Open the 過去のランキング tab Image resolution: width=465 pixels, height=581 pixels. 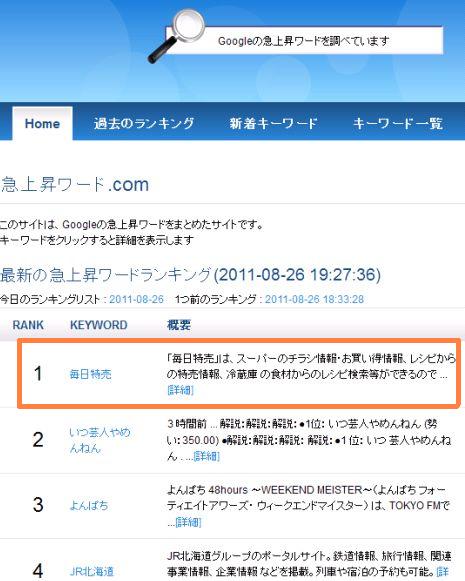click(x=144, y=123)
